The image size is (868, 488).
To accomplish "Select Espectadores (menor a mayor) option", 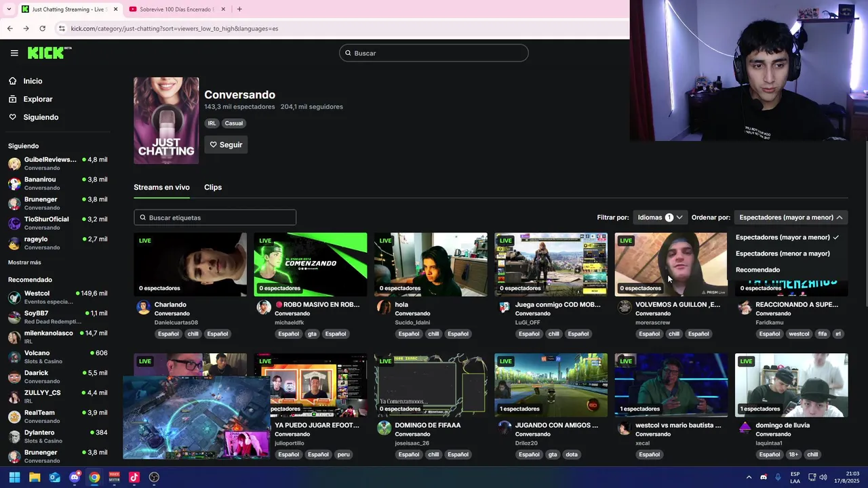I will [783, 253].
